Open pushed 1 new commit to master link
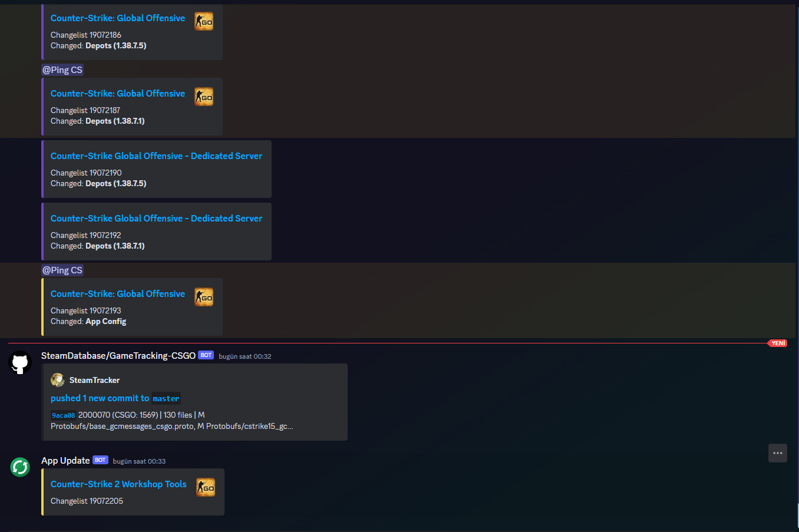The width and height of the screenshot is (799, 532). click(x=115, y=398)
